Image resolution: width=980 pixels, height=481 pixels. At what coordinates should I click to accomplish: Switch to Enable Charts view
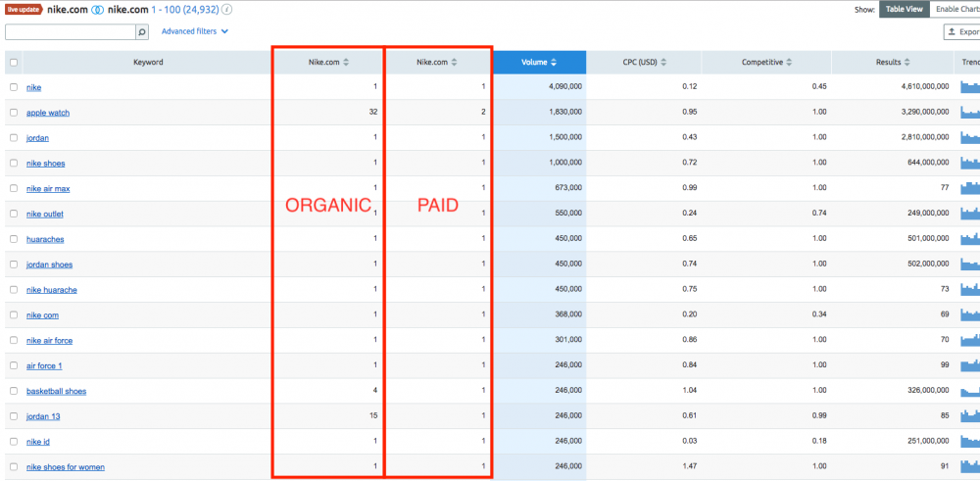coord(956,9)
